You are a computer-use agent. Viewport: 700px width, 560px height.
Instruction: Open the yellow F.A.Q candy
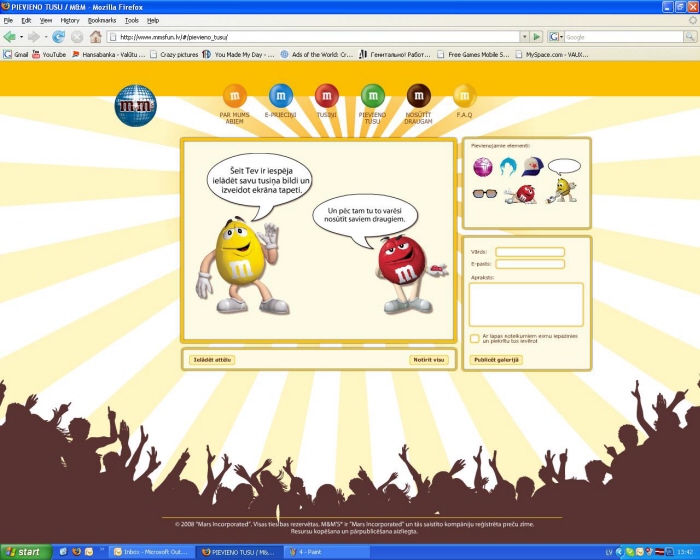pyautogui.click(x=464, y=96)
